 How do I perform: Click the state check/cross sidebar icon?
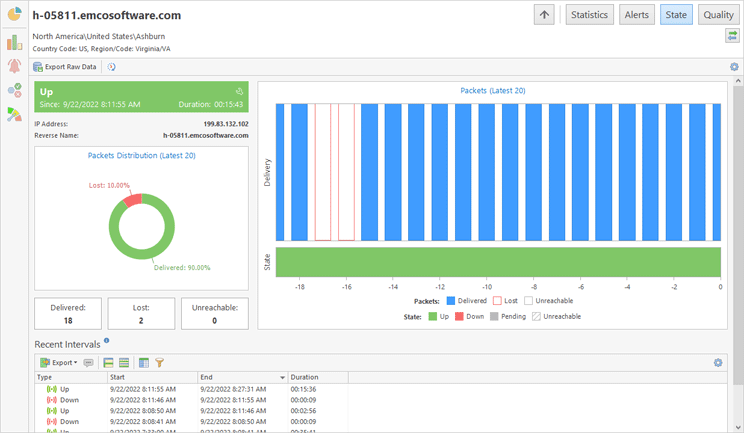[x=14, y=91]
